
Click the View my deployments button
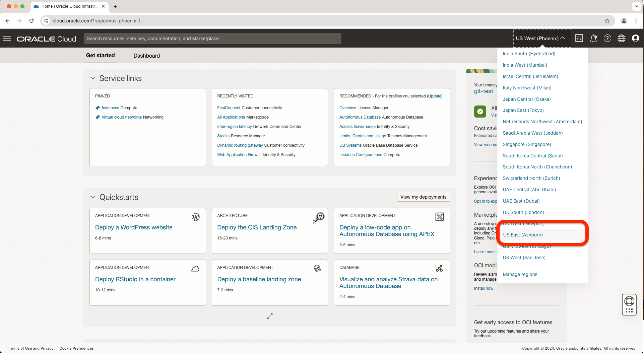point(423,197)
